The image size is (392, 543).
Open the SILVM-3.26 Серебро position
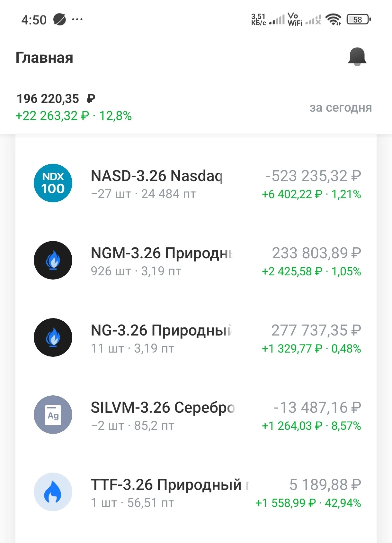(196, 415)
